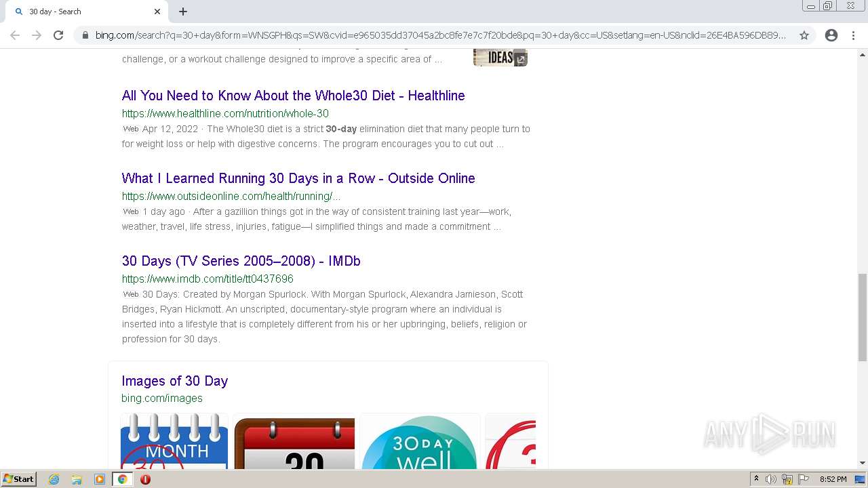
Task: Click the scrollbar down arrow
Action: point(863,463)
